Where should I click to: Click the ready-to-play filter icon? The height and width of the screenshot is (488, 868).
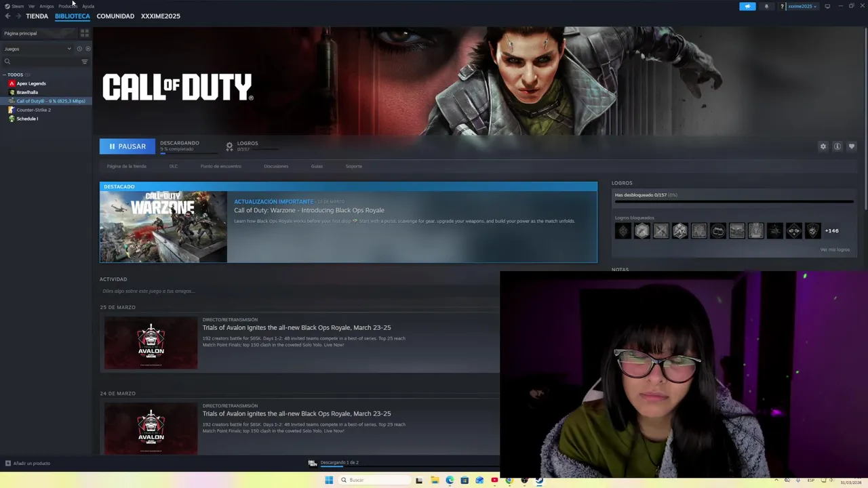(x=87, y=49)
